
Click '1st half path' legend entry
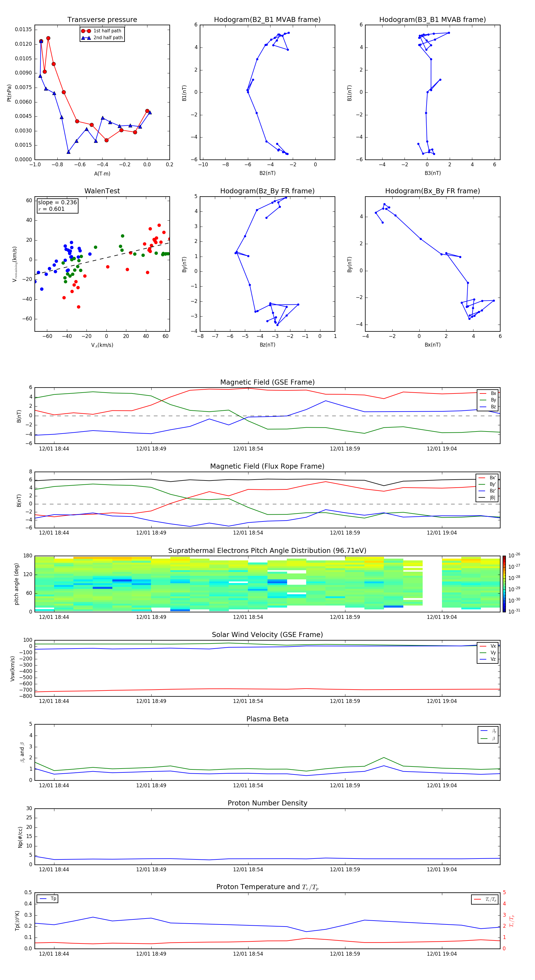pos(102,31)
